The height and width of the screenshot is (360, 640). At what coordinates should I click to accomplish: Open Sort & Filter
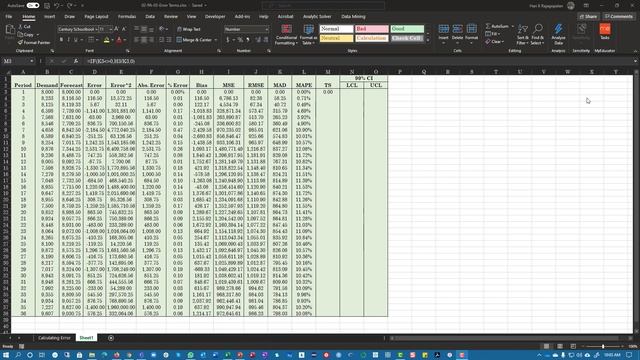[522, 34]
